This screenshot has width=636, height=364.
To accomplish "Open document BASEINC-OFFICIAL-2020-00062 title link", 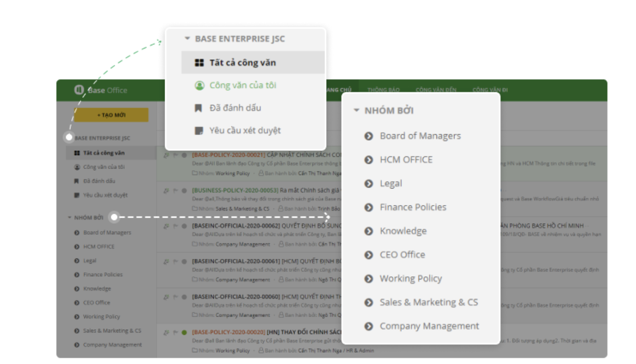I will [267, 226].
